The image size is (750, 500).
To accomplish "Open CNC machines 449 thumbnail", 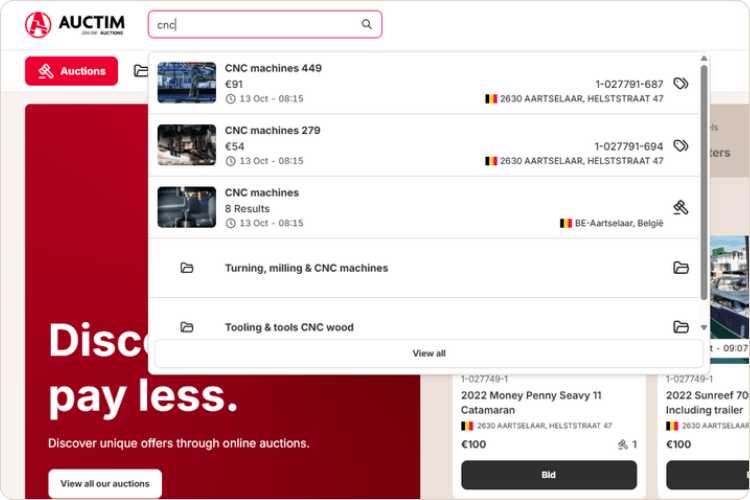I will pyautogui.click(x=187, y=82).
